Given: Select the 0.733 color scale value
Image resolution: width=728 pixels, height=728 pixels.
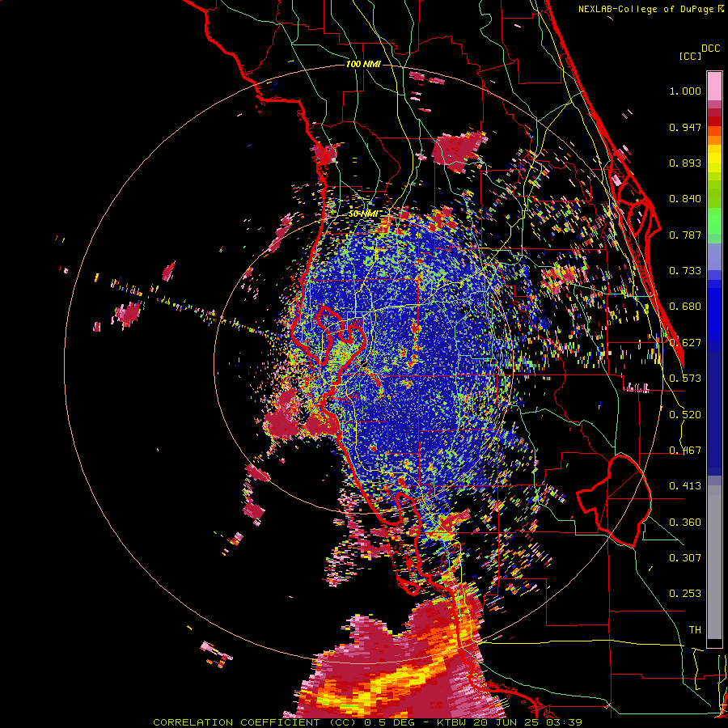Looking at the screenshot, I should coord(685,271).
